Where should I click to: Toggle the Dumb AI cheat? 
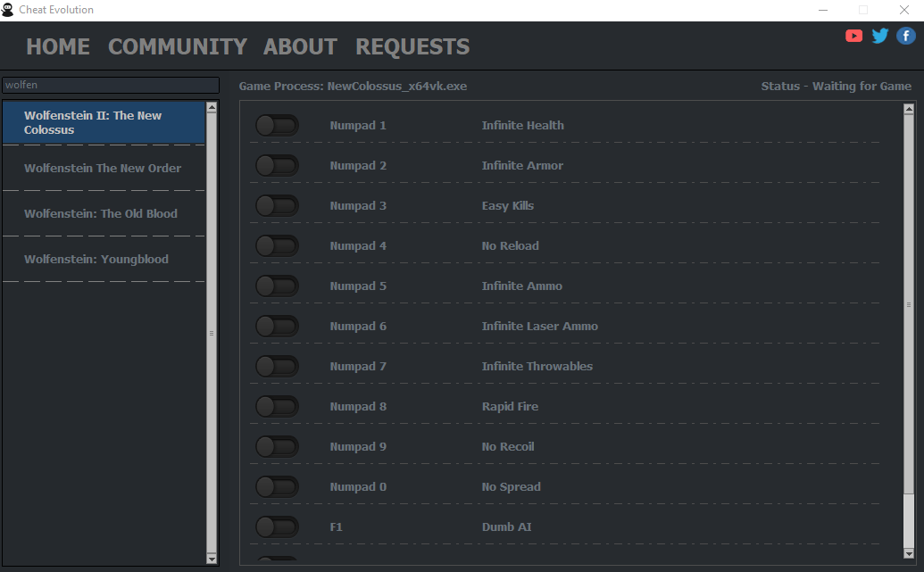277,526
